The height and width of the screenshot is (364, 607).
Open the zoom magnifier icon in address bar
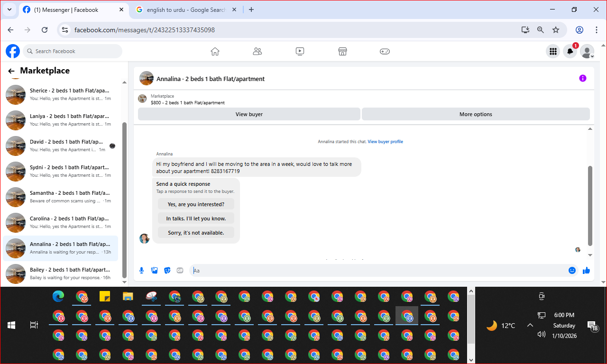(541, 30)
